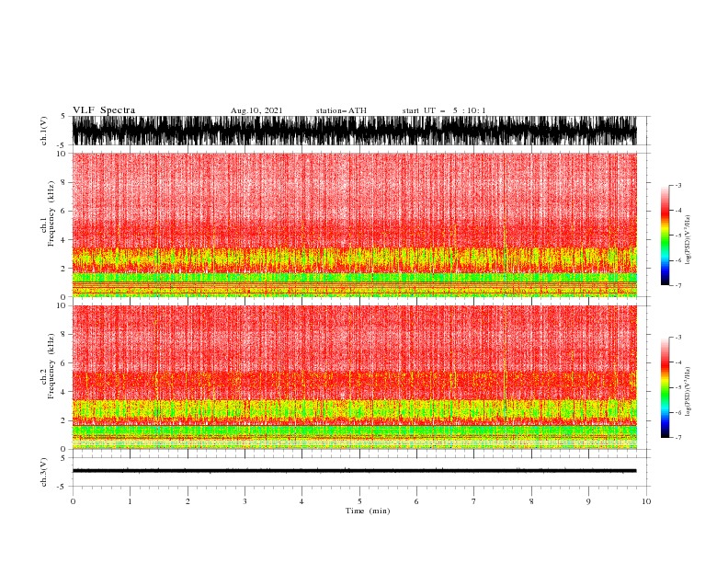The image size is (728, 563).
Task: Click the "2" kHz tick on the ch.2 frequency axis
Action: (x=63, y=420)
